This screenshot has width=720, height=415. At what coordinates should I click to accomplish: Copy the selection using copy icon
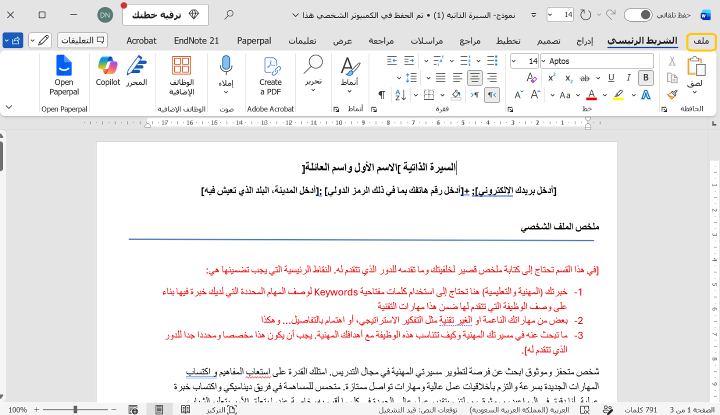[x=672, y=78]
